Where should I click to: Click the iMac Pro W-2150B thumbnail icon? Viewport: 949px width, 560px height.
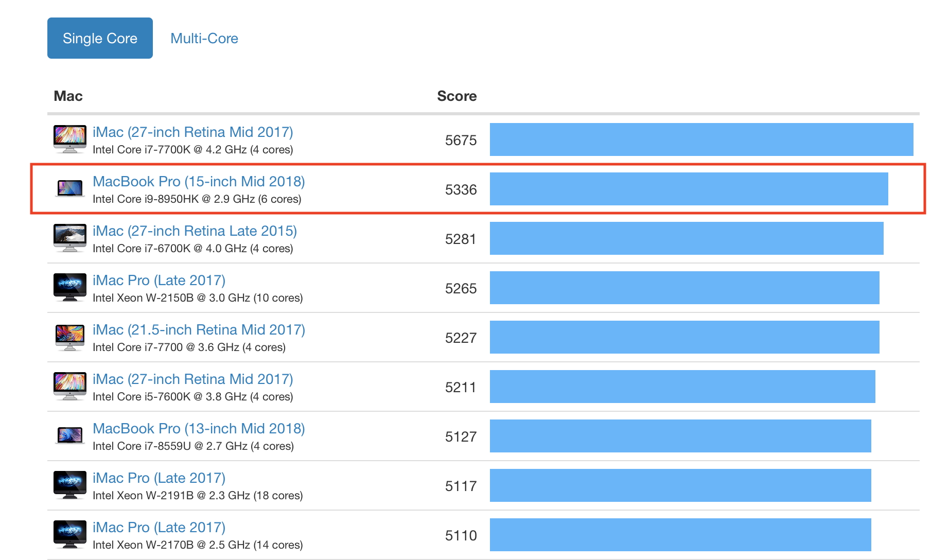pos(70,287)
